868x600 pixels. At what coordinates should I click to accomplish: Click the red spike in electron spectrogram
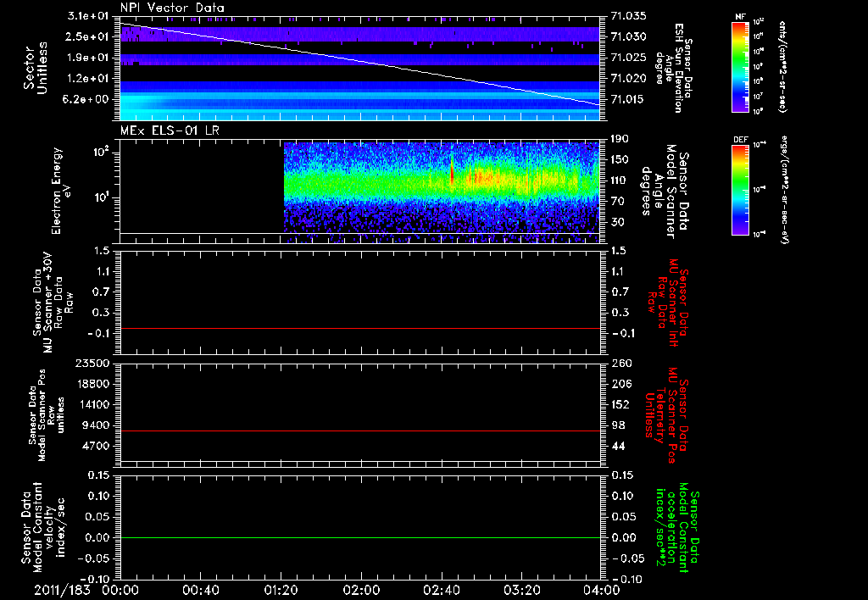(x=452, y=174)
